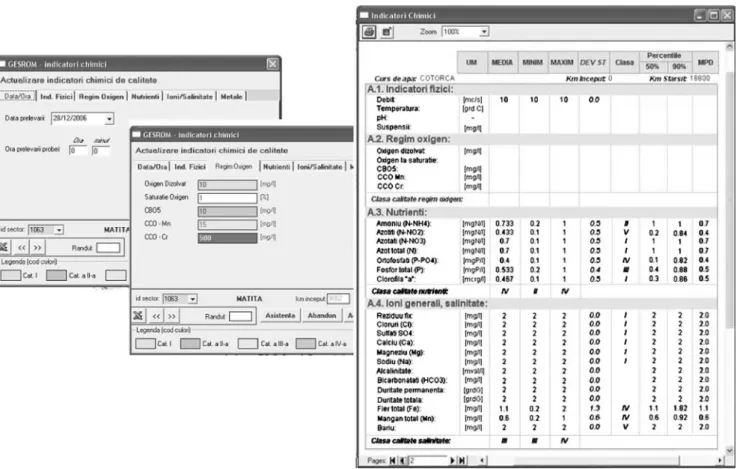740x469 pixels.
Task: Open Data/Ora tab in front GESROM window
Action: pyautogui.click(x=152, y=167)
